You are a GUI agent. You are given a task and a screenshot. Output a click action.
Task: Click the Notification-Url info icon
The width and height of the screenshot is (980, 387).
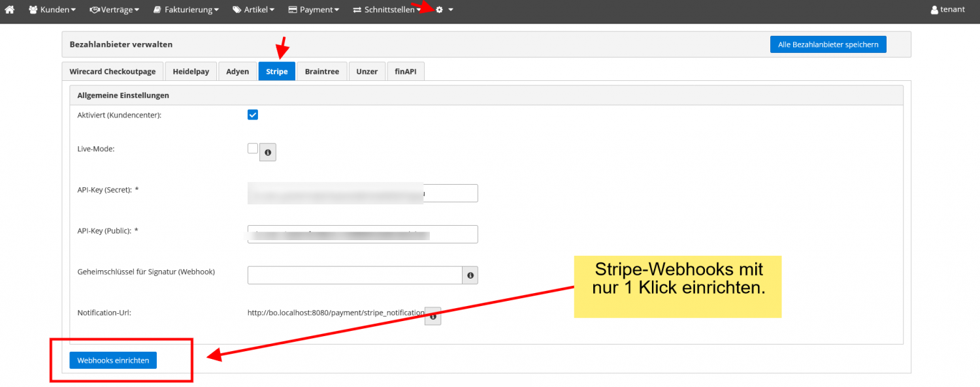[433, 317]
